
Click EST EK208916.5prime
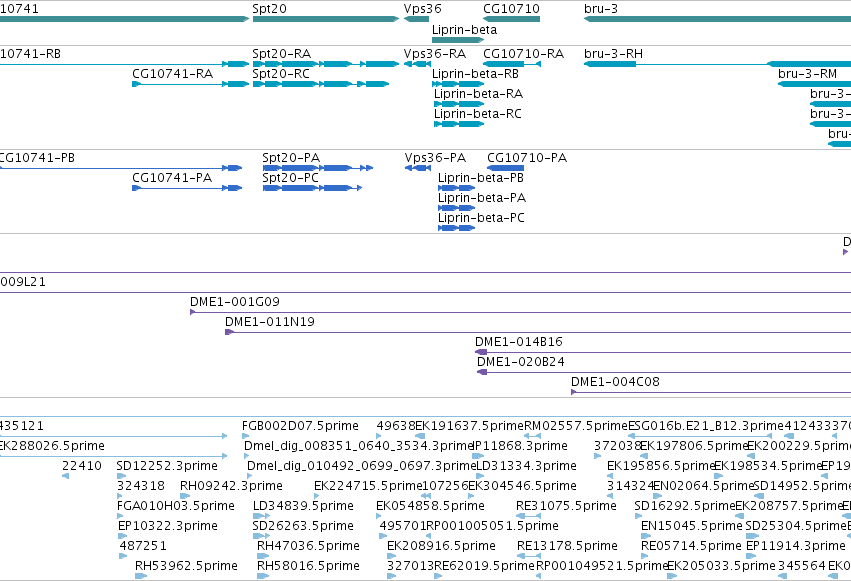(x=441, y=546)
